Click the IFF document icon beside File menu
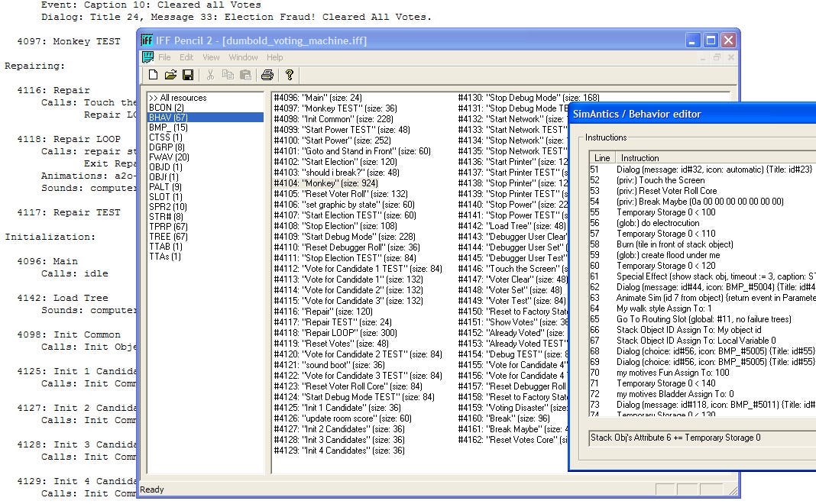 [x=147, y=57]
